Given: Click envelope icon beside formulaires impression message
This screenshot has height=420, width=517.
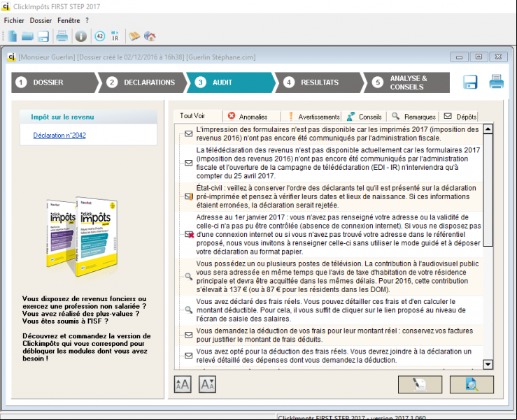Looking at the screenshot, I should tap(189, 133).
